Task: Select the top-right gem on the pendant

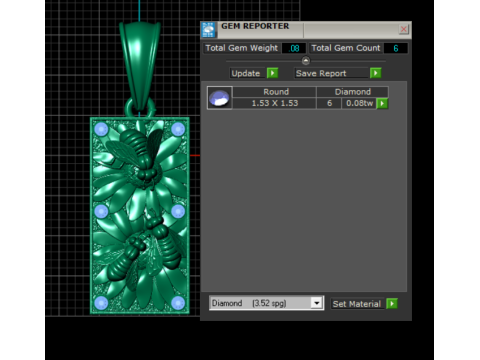Action: [x=178, y=129]
